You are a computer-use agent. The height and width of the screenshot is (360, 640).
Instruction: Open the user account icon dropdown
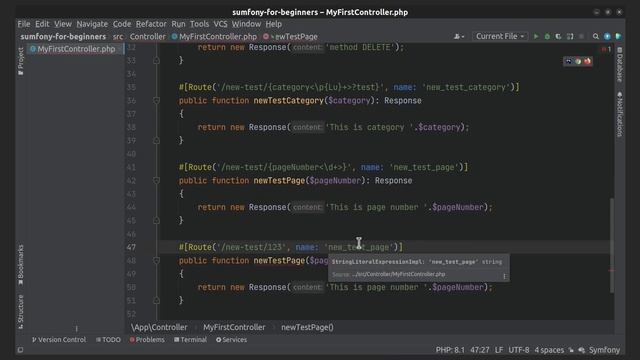pos(459,36)
